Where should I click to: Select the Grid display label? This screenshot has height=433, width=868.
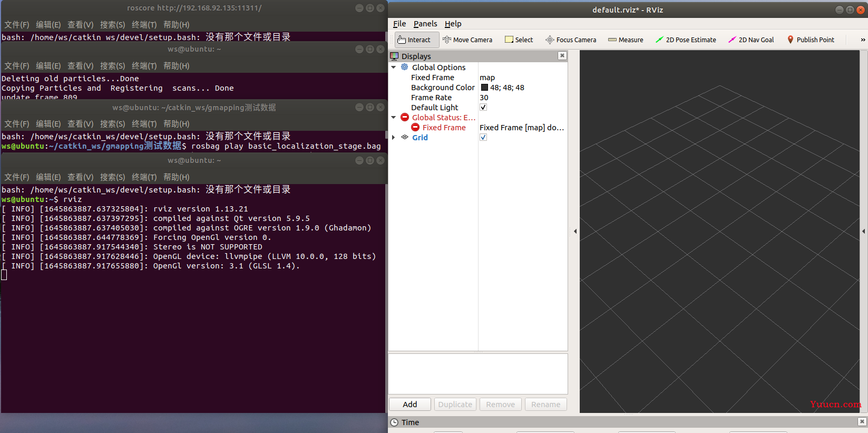point(420,138)
